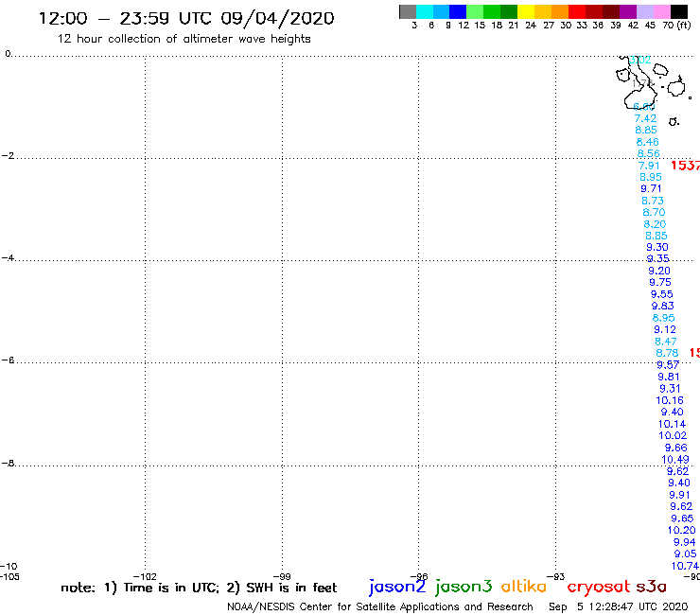Click the cyan swatch in the color scale
Image resolution: width=700 pixels, height=615 pixels.
425,11
